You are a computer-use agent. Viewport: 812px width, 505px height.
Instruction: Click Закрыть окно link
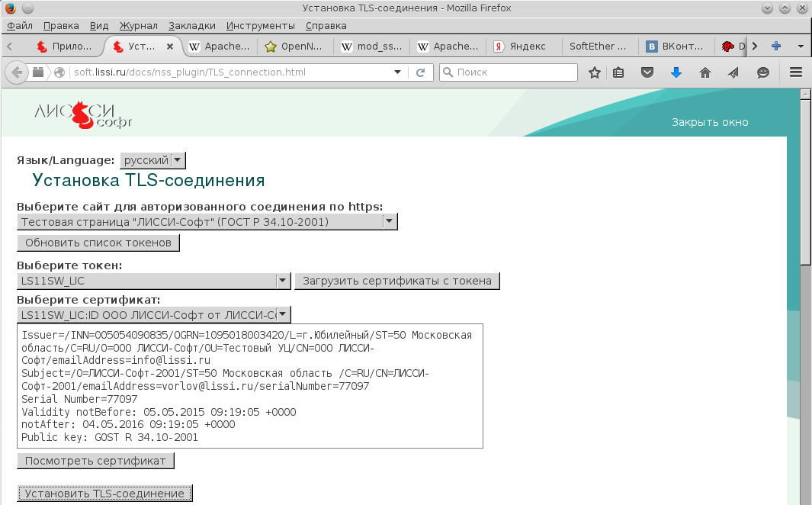(x=710, y=122)
